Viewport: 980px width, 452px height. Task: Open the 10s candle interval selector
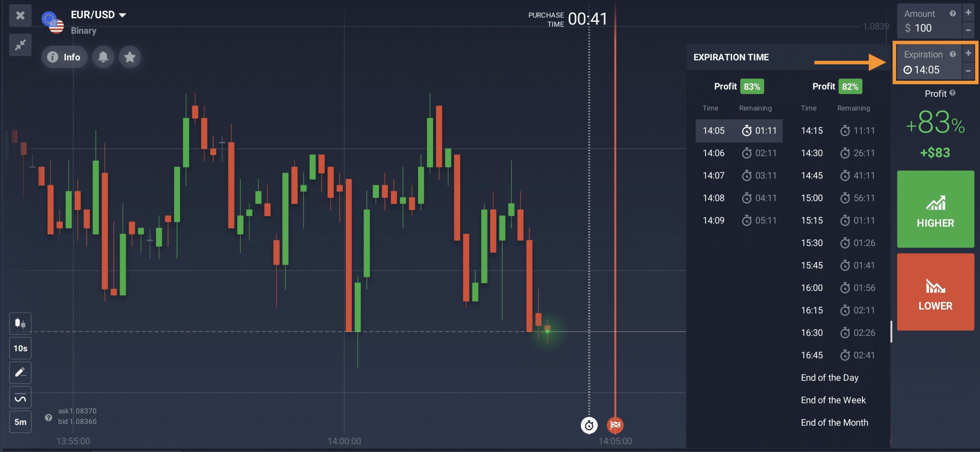(x=20, y=348)
